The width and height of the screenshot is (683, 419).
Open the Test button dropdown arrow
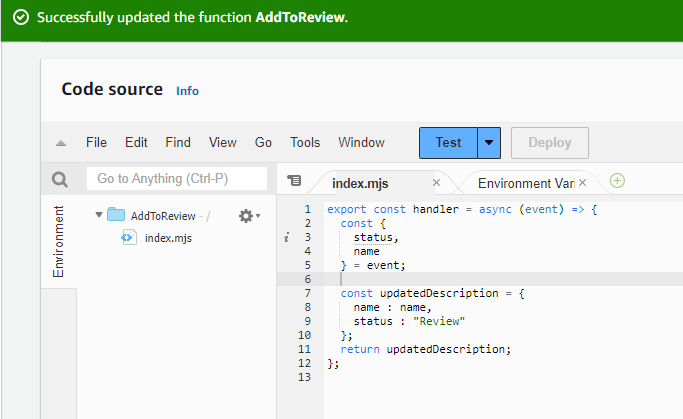coord(489,143)
